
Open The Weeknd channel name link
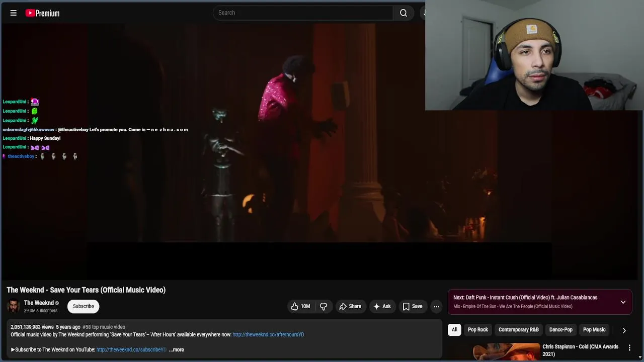(39, 303)
